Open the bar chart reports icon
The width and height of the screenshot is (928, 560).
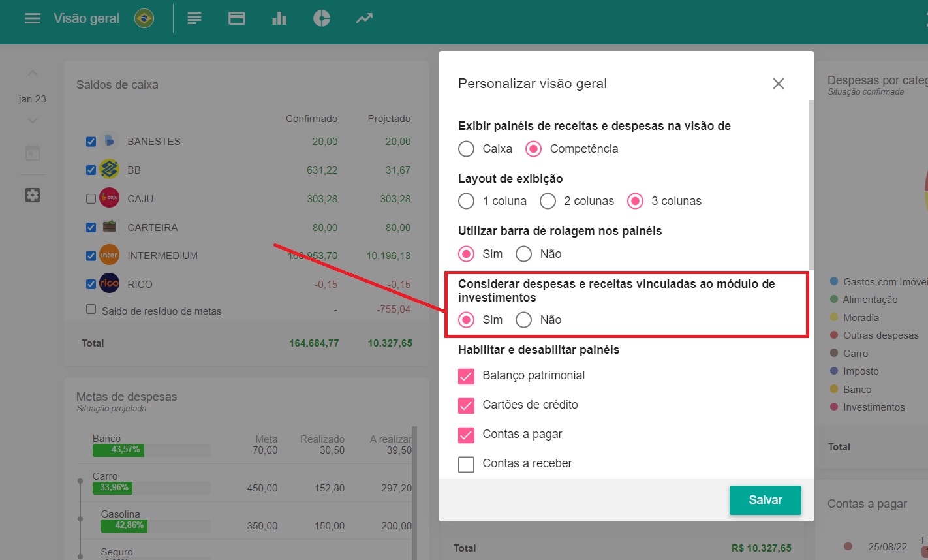click(x=279, y=18)
